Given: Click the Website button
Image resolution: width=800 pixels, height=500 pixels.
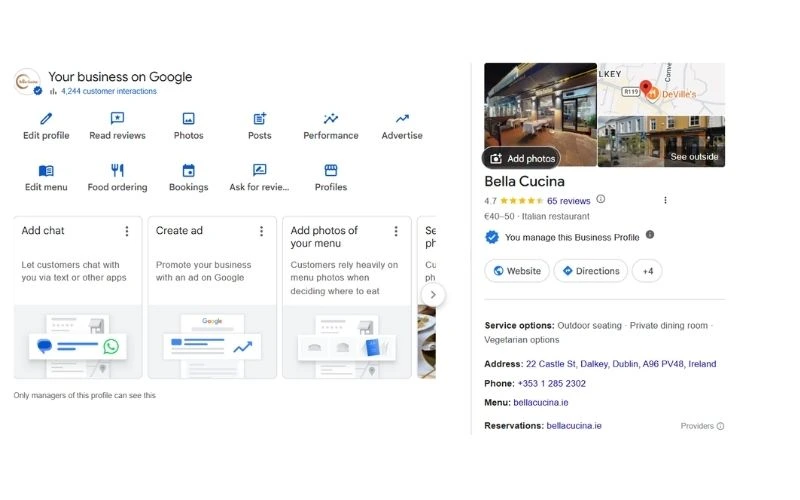Looking at the screenshot, I should [x=517, y=271].
